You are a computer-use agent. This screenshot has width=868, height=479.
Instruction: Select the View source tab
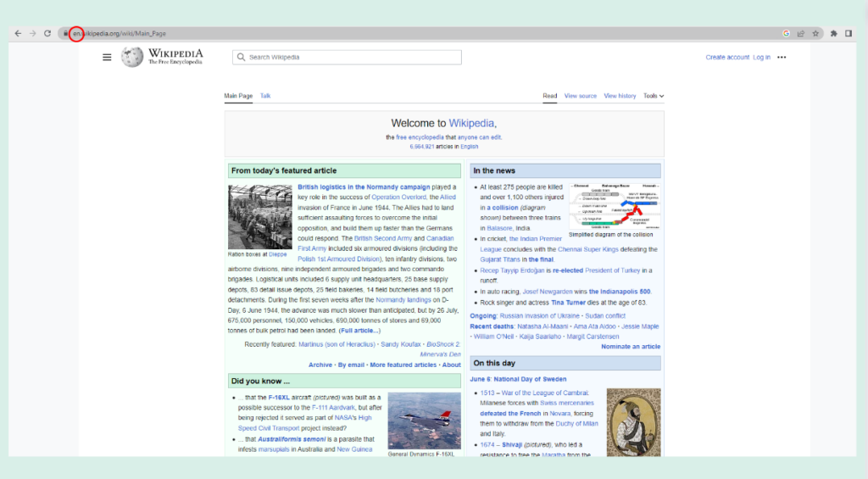581,96
